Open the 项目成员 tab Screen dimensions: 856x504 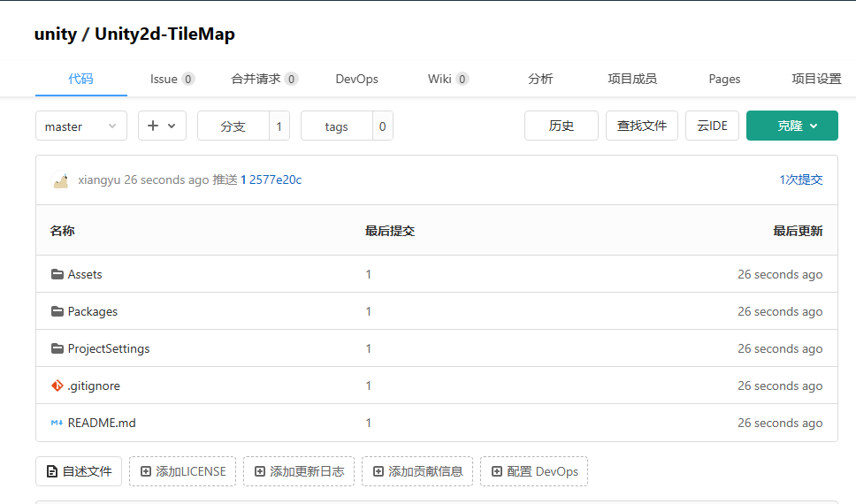[x=632, y=79]
